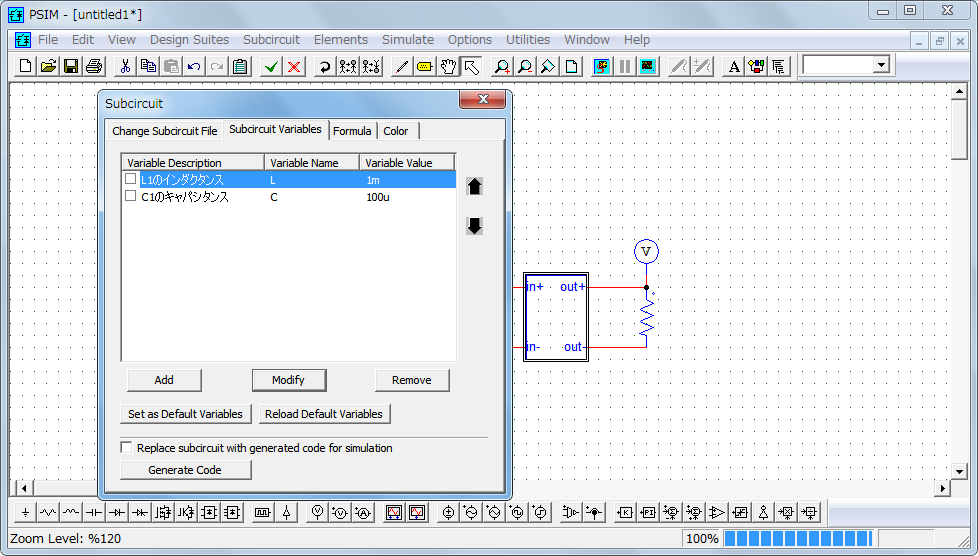
Task: Click Set as Default Variables button
Action: pyautogui.click(x=185, y=414)
